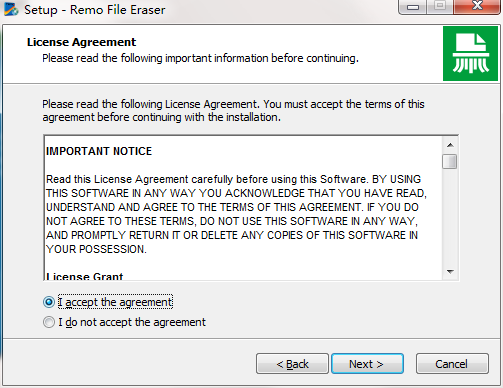Click the "License Agreement" page heading
The image size is (503, 388).
click(x=81, y=42)
